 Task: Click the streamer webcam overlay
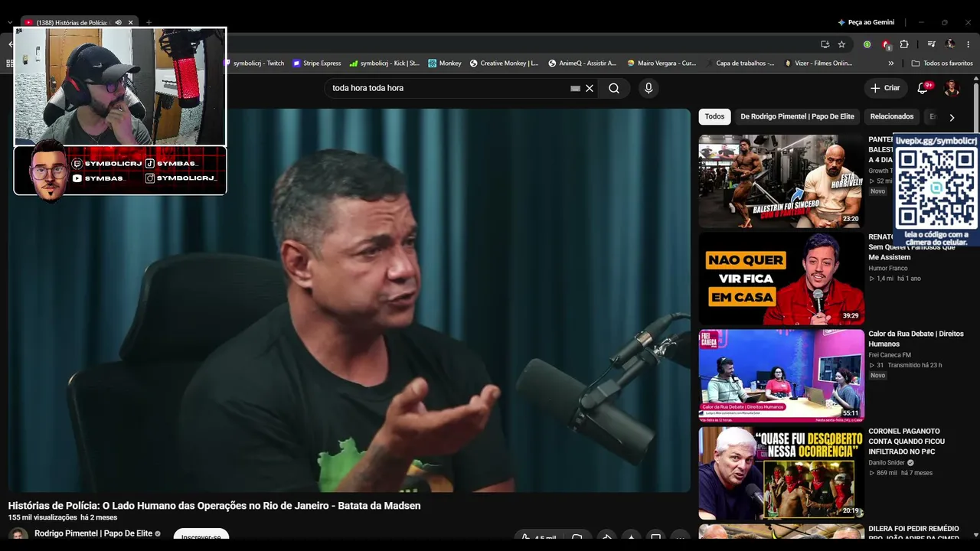tap(120, 86)
